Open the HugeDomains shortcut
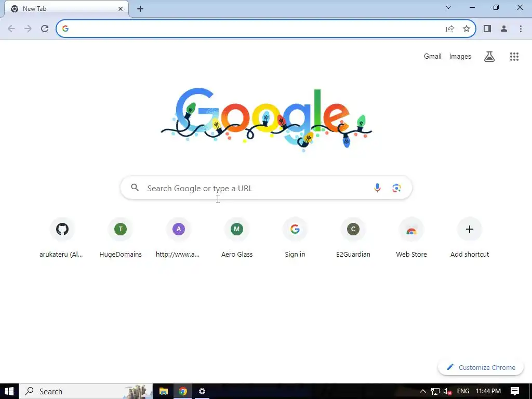 (x=121, y=237)
